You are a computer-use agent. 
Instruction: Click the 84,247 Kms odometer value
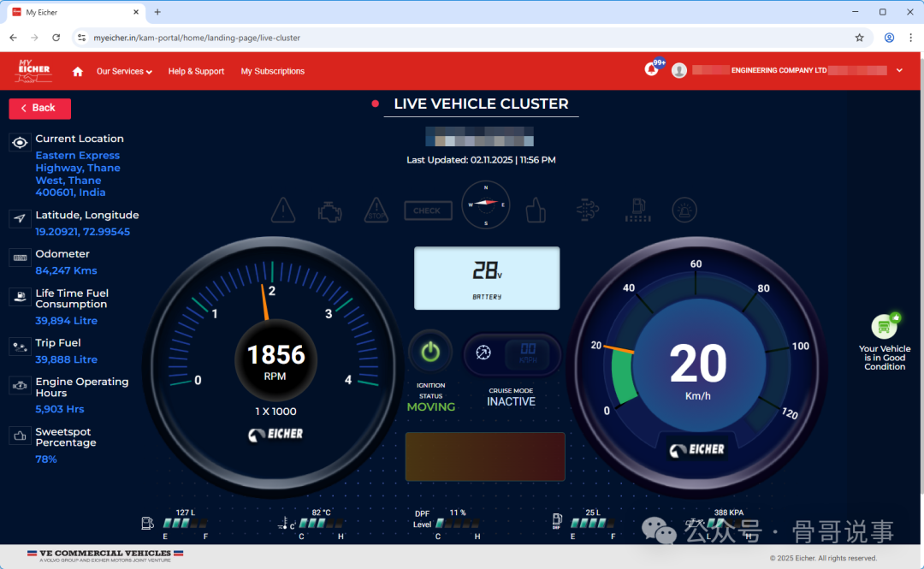point(66,270)
